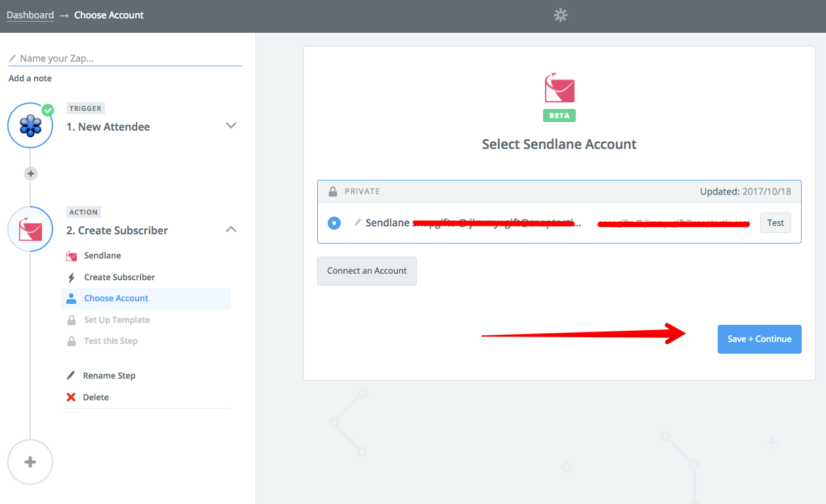Click the Name your Zap field
The height and width of the screenshot is (504, 826).
point(125,58)
